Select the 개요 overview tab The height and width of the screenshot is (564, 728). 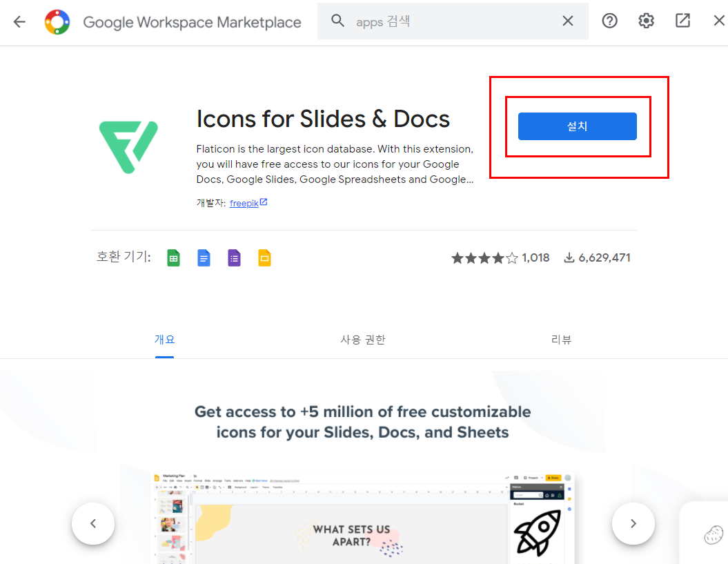tap(164, 340)
